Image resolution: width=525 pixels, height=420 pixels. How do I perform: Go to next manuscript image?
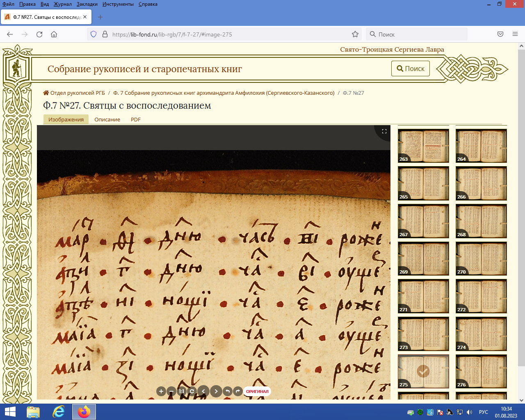tap(216, 391)
